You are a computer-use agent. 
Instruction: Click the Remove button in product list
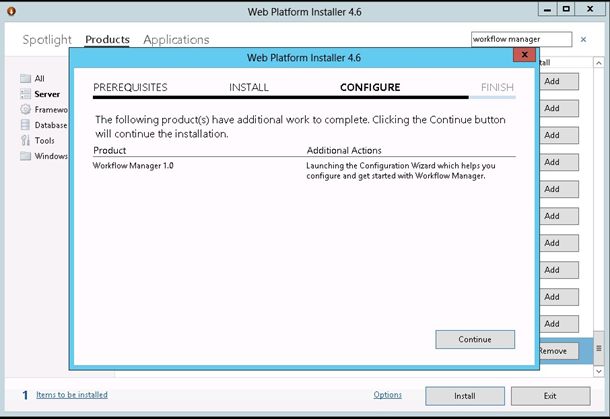tap(559, 351)
